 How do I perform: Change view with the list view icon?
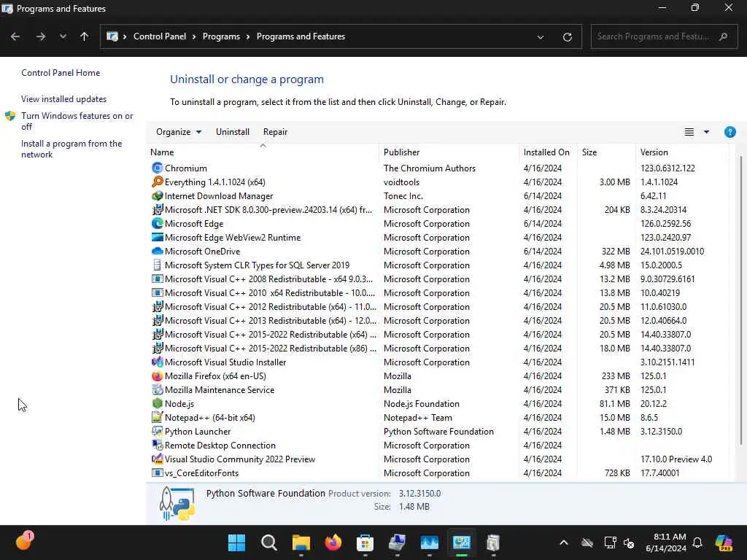(689, 132)
